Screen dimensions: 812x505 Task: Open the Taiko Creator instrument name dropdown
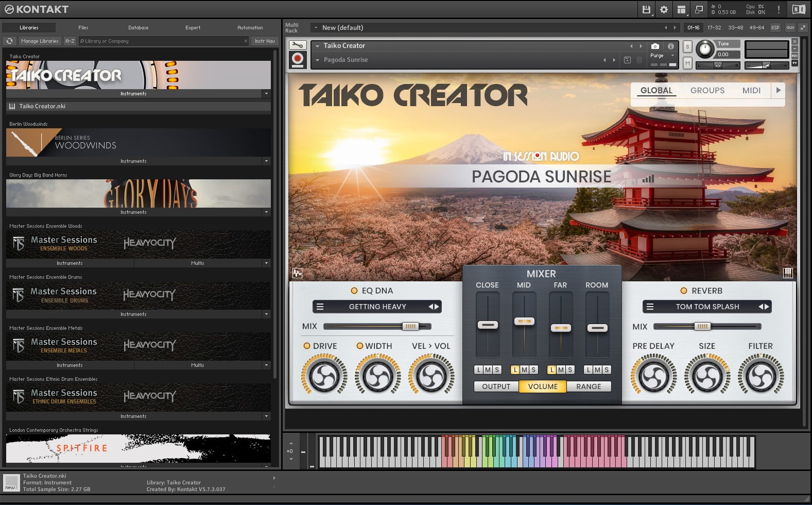click(318, 46)
